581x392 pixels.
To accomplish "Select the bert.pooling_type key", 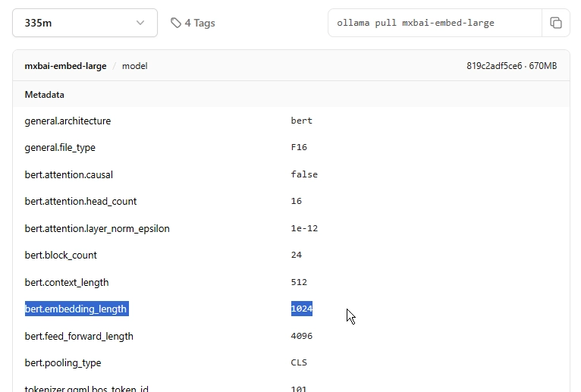I will pyautogui.click(x=63, y=362).
